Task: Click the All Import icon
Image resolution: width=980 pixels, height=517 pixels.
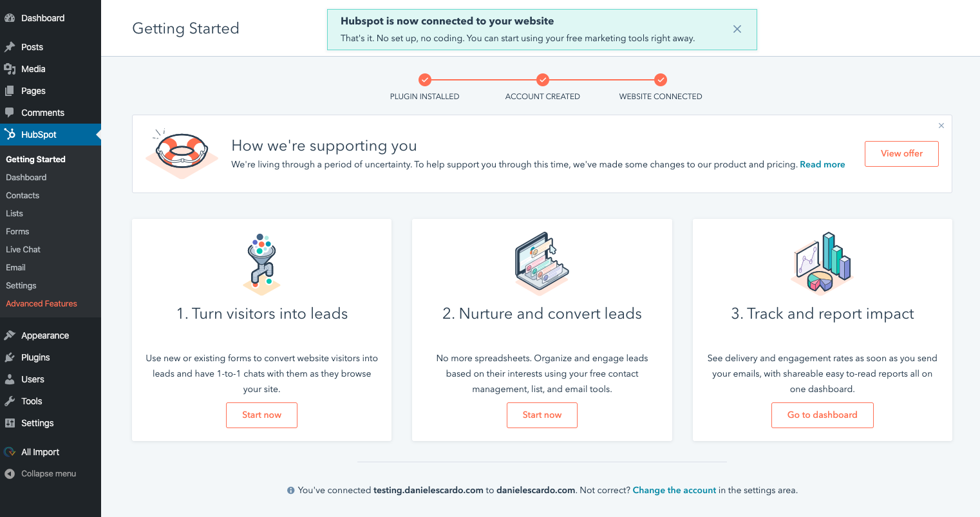Action: click(x=10, y=452)
